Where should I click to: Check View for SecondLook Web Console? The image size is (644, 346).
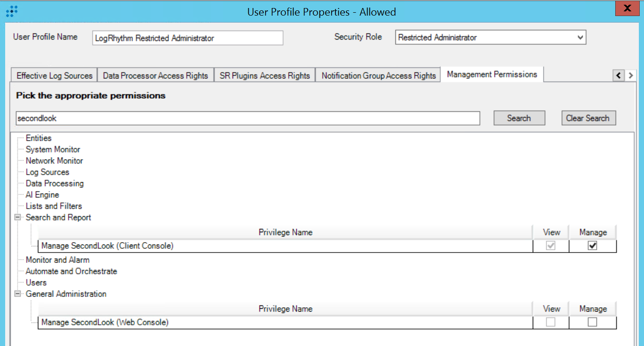pos(551,322)
